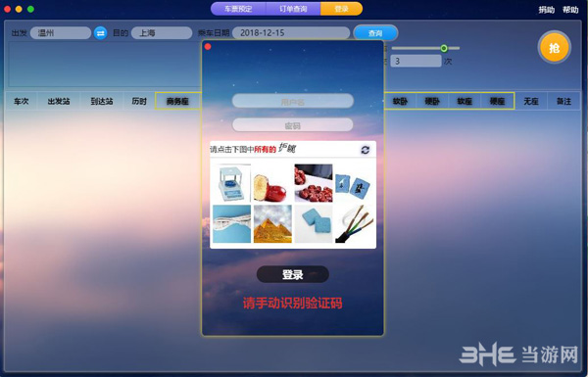Click the 商务座 column header
588x377 pixels.
(x=177, y=101)
